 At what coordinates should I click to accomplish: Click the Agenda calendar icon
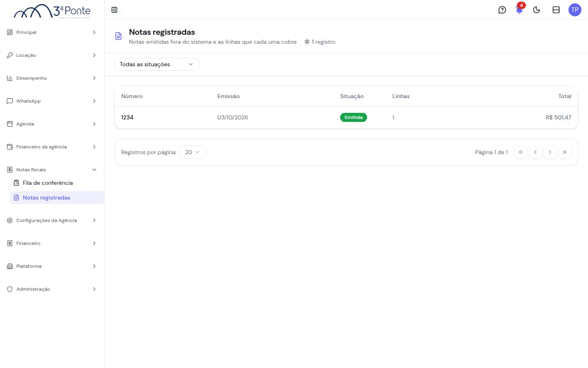click(x=10, y=124)
